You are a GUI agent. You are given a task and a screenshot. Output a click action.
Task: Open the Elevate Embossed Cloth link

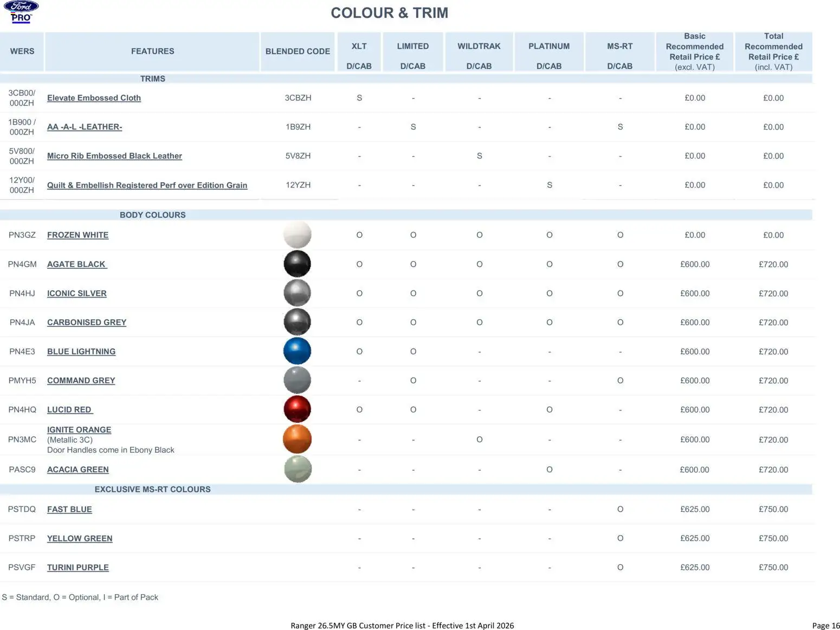coord(94,98)
